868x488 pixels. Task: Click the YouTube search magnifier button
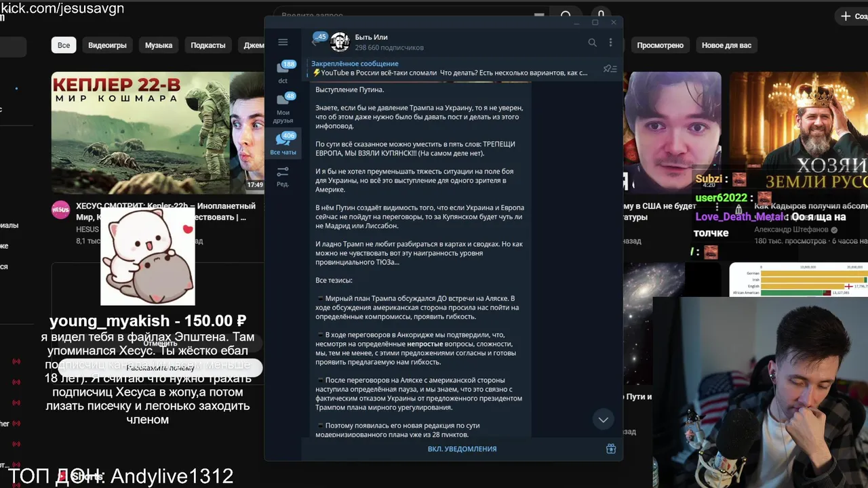coord(566,15)
